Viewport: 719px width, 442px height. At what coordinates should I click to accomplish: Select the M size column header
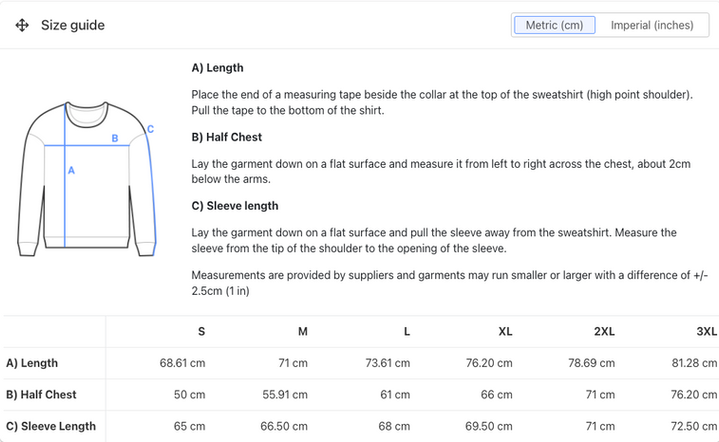tap(302, 332)
